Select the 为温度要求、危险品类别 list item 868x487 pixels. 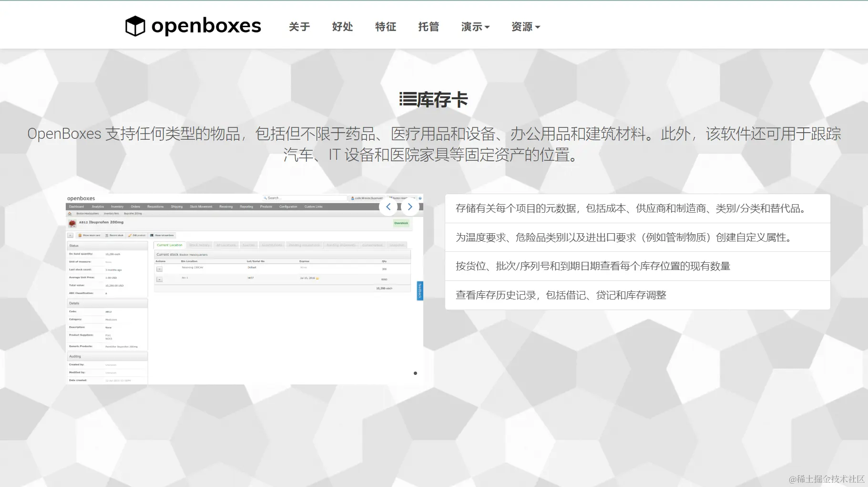click(x=638, y=238)
